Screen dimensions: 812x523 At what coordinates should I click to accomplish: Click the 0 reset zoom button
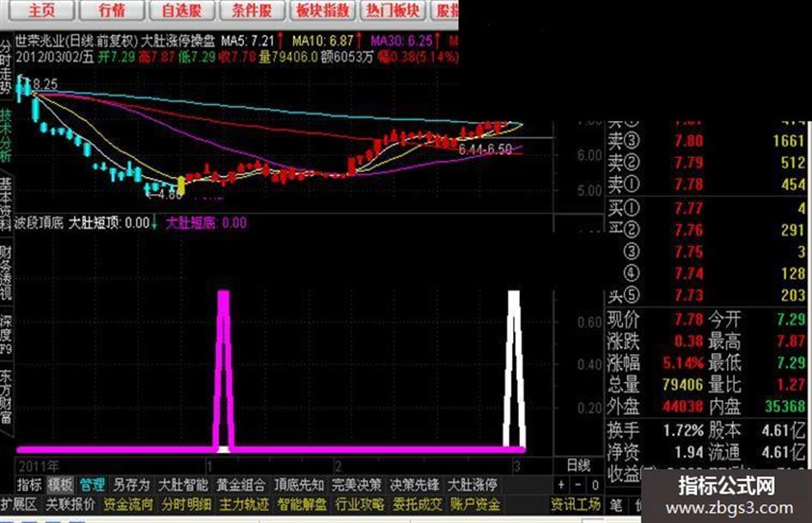[x=595, y=485]
